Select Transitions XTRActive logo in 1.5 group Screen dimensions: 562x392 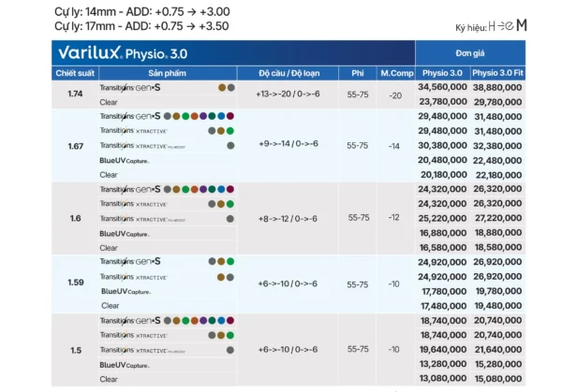[x=133, y=335]
